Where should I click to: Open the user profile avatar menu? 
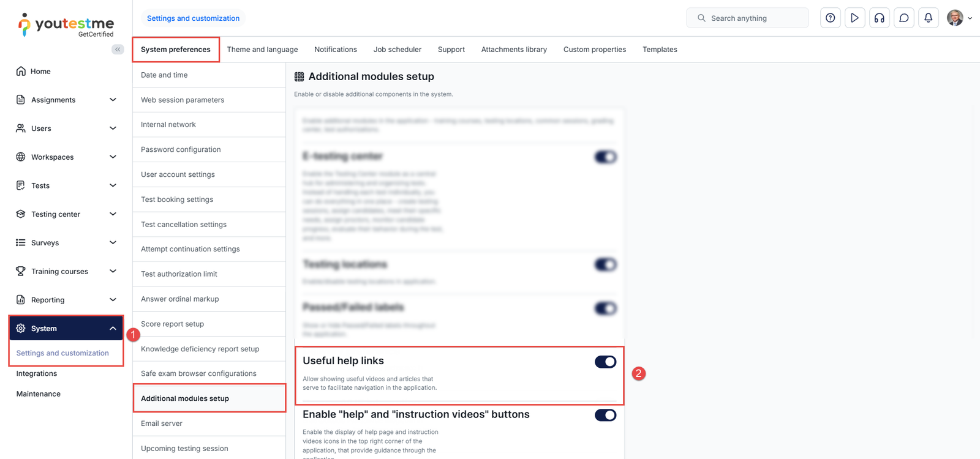(959, 18)
